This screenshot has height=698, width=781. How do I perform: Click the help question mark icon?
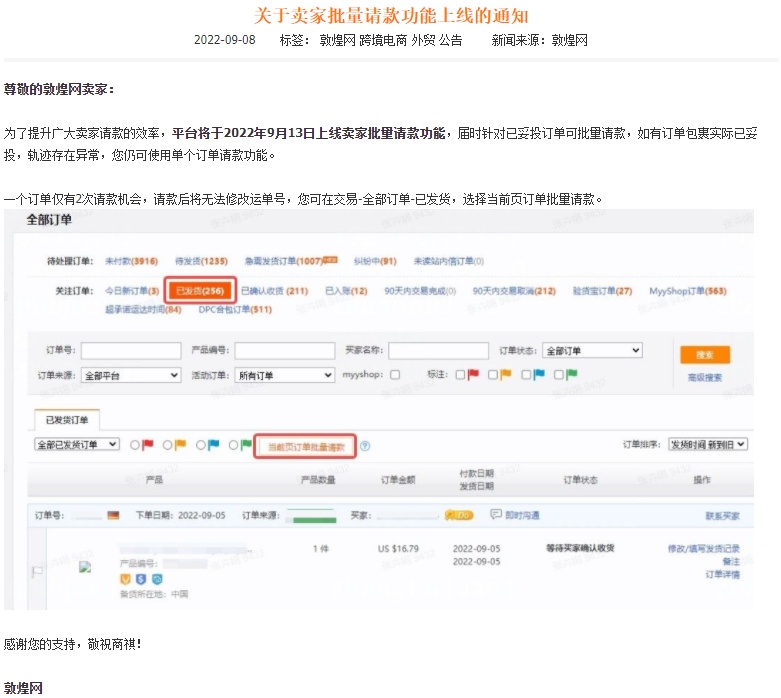(x=365, y=447)
